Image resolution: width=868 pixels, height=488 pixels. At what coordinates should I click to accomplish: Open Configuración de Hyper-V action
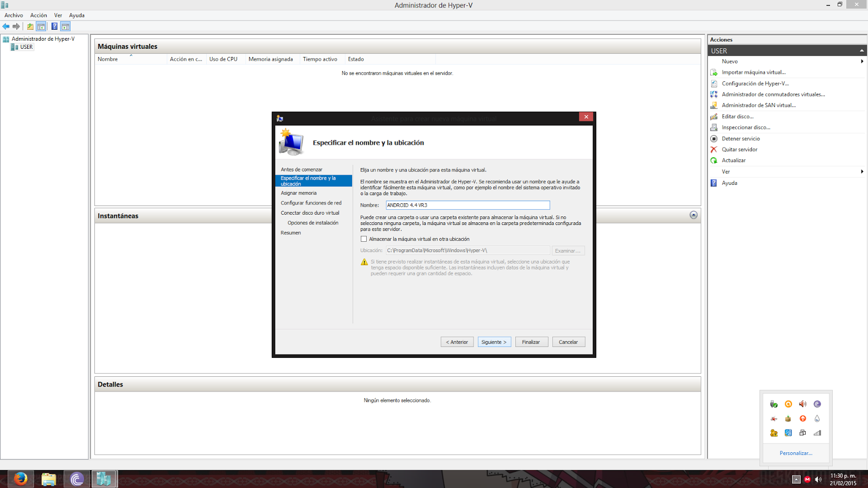click(x=755, y=84)
